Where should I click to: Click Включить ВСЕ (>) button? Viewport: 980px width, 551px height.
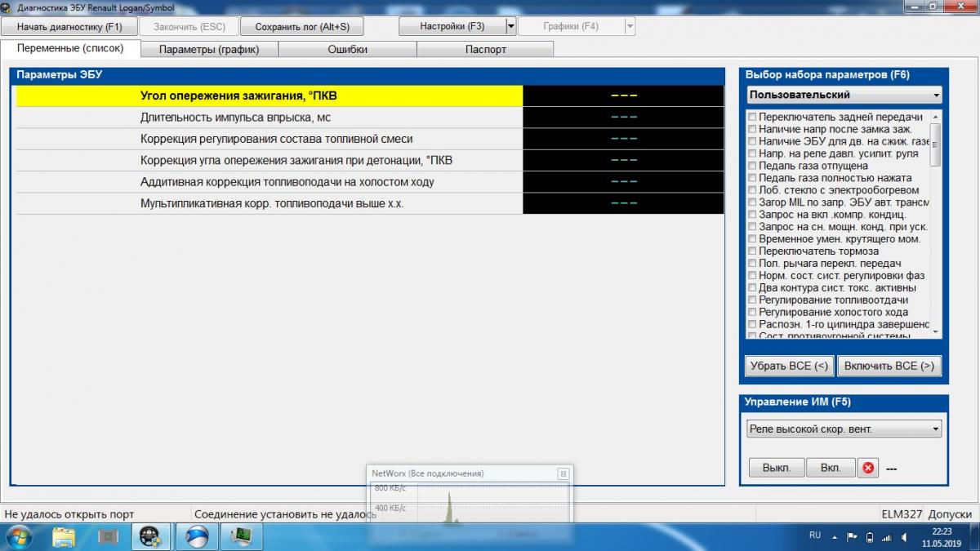tap(889, 366)
